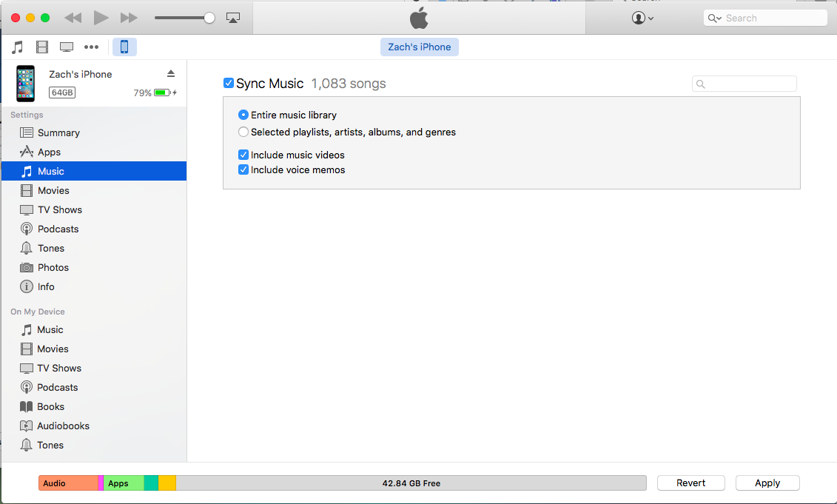This screenshot has width=837, height=504.
Task: Select Selected playlists, artists, albums option
Action: (243, 132)
